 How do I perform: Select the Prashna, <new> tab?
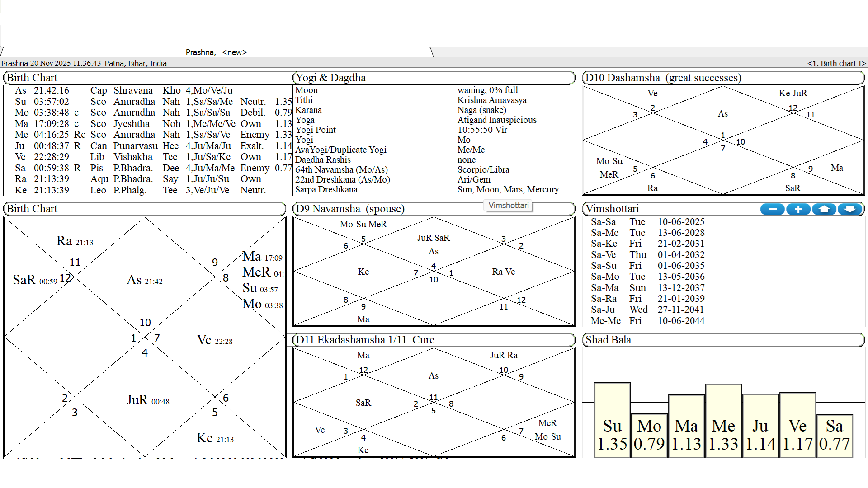coord(216,52)
